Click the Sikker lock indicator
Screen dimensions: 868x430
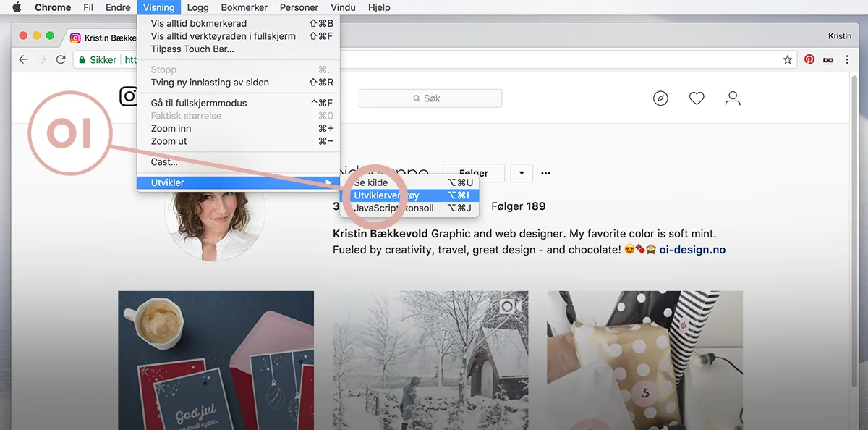[98, 60]
